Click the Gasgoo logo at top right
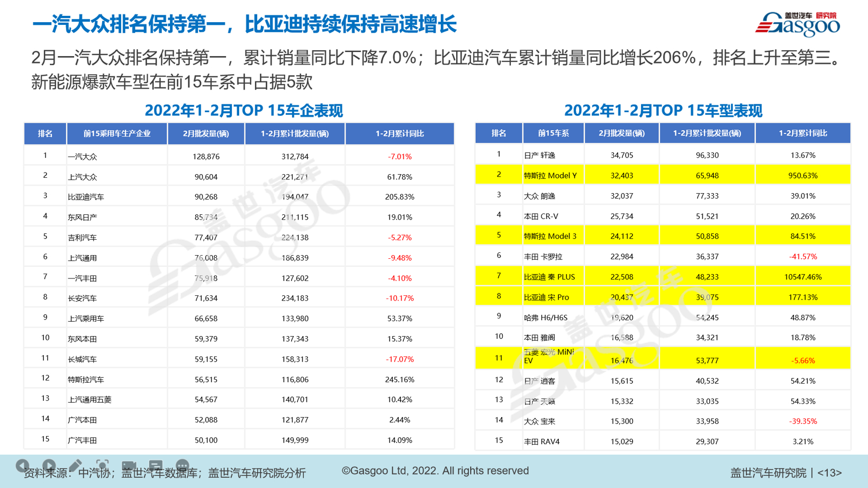 pos(798,24)
